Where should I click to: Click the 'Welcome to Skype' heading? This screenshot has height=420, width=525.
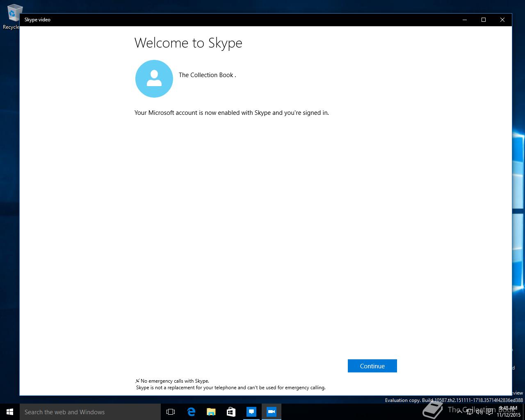[x=188, y=43]
